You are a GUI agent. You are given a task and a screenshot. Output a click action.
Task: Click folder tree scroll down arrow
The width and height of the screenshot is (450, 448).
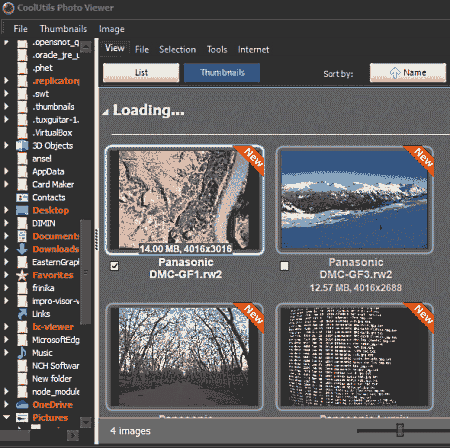coord(86,422)
